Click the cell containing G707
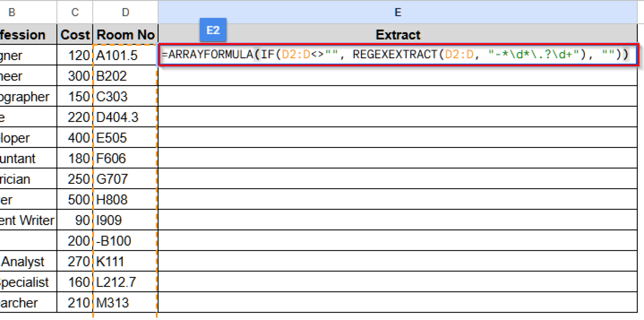The width and height of the screenshot is (644, 320). [113, 179]
